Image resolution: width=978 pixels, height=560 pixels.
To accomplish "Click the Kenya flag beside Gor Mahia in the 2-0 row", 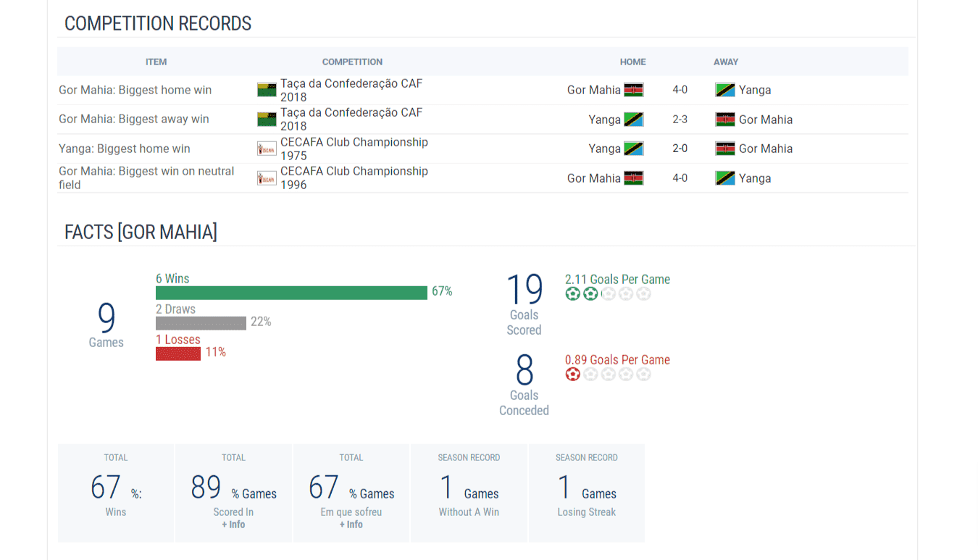I will coord(725,149).
